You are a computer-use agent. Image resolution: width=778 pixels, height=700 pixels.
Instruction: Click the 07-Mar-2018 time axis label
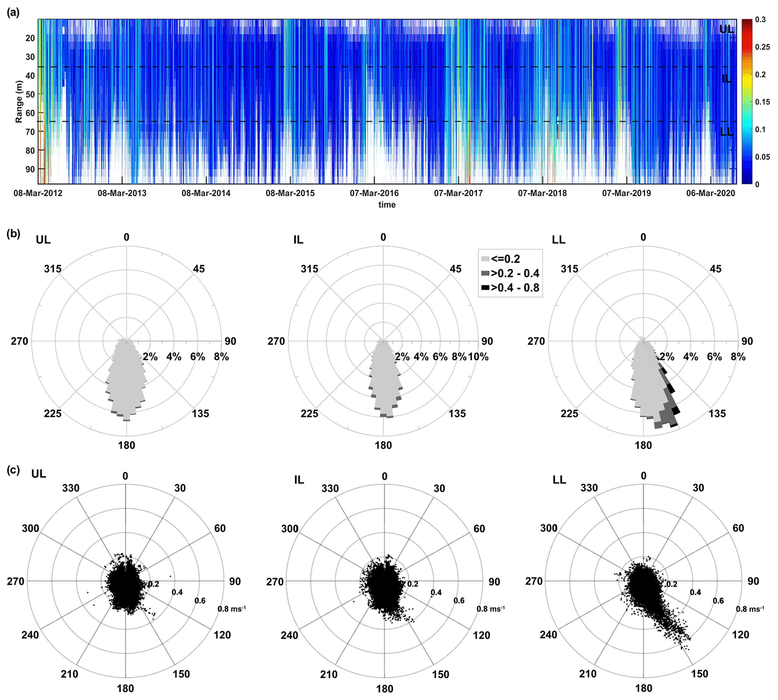tap(542, 193)
